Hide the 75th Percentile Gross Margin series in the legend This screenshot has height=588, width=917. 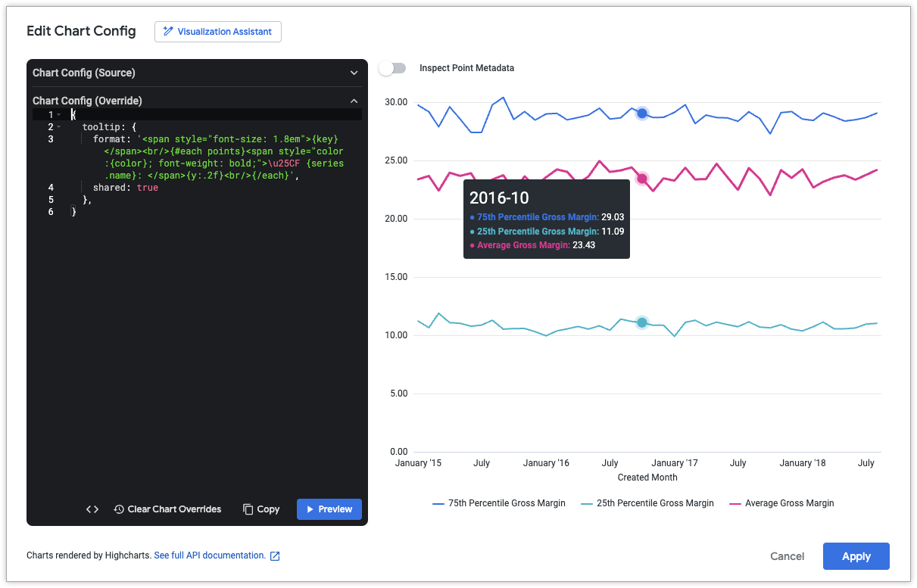pos(499,503)
